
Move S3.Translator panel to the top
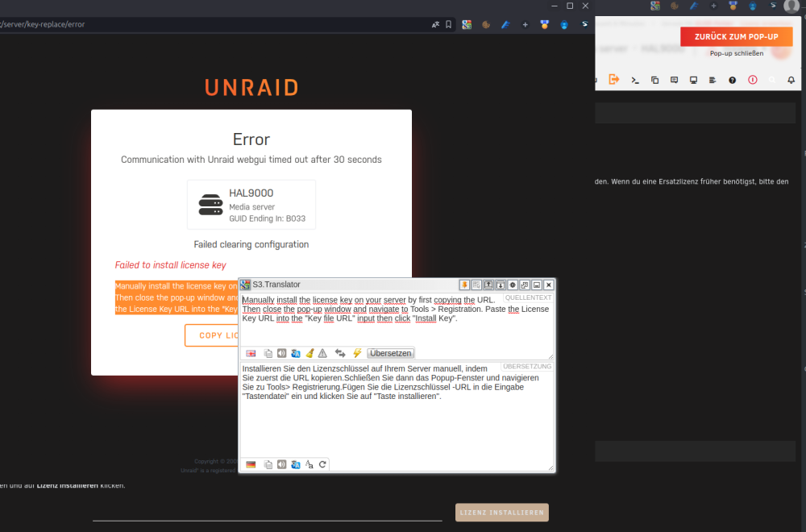tap(488, 285)
